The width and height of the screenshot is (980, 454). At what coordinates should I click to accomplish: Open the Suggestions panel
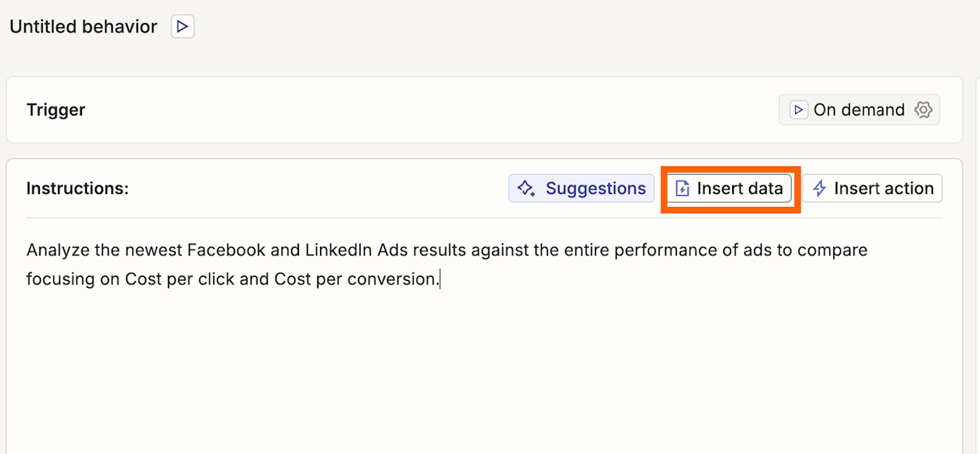tap(595, 188)
